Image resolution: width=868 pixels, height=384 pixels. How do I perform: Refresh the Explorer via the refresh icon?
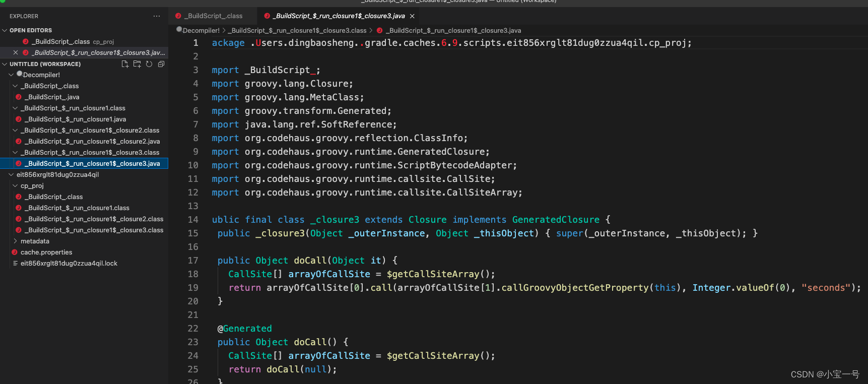[149, 64]
